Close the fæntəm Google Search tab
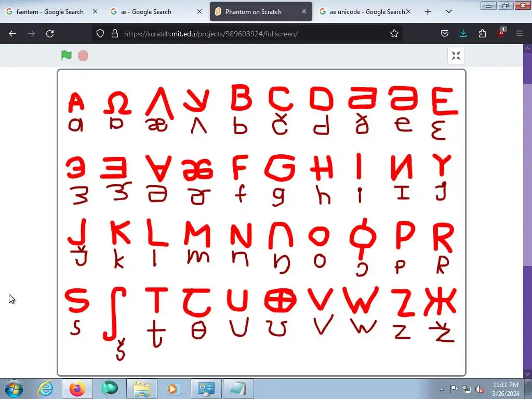 click(95, 11)
